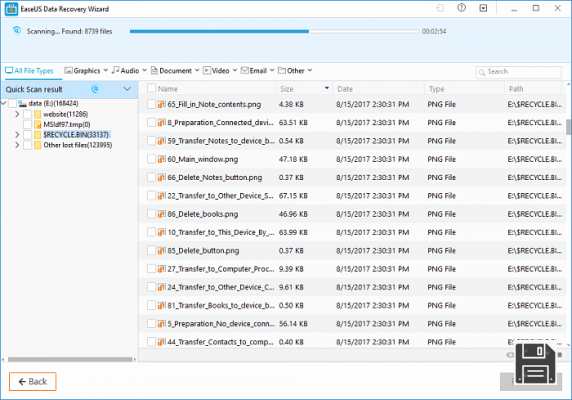
Task: Expand the Other lost files node
Action: [17, 145]
